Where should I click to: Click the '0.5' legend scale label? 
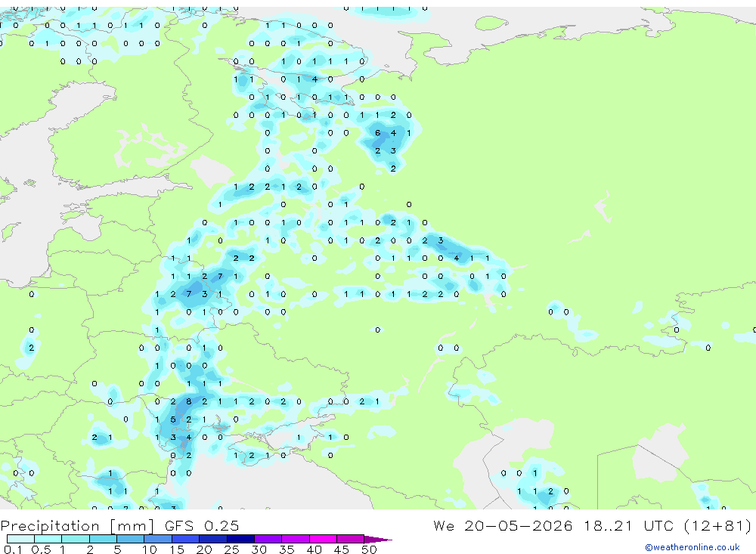[x=41, y=549]
